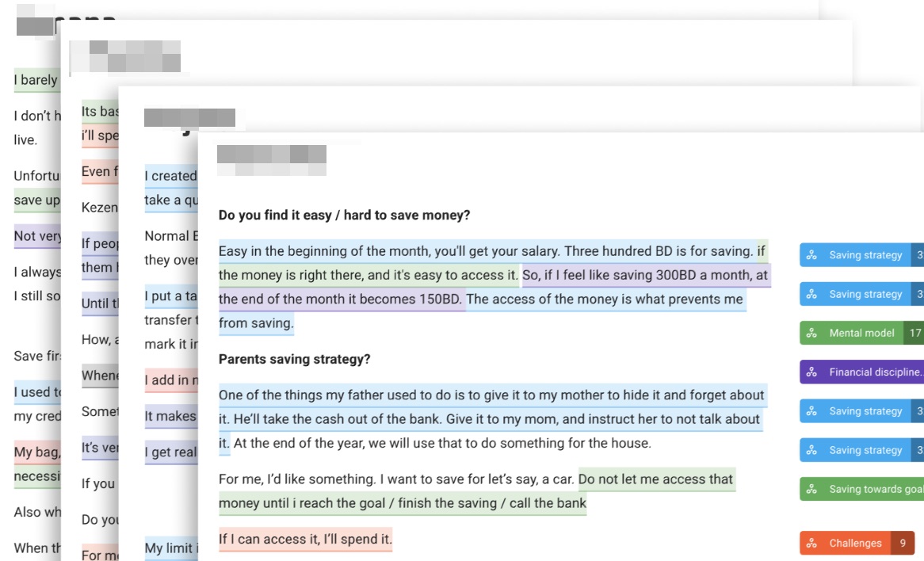Click the Challenges tag icon
The width and height of the screenshot is (924, 561).
point(811,544)
